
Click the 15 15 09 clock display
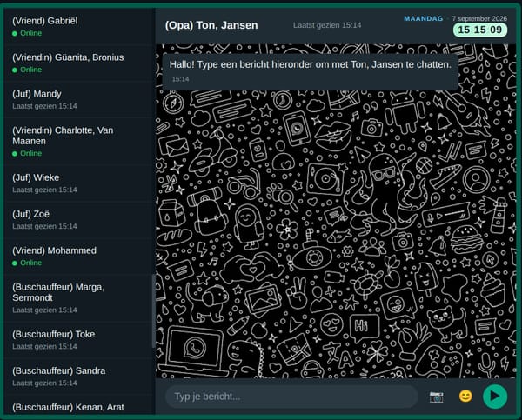click(x=479, y=30)
